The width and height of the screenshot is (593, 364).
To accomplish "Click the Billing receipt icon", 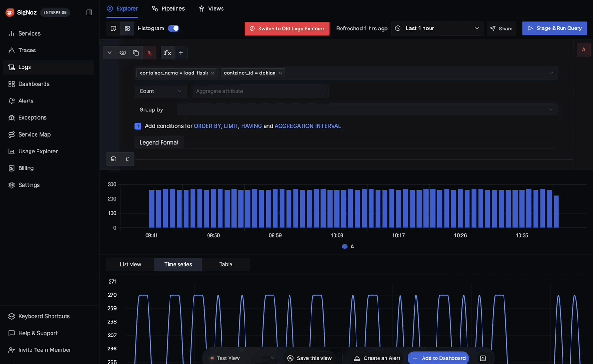I will point(12,168).
